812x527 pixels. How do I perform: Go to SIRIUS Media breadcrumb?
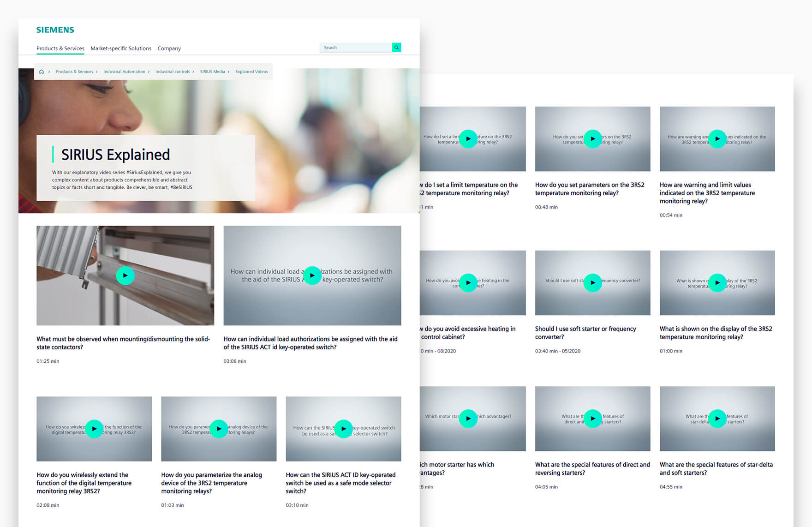213,72
